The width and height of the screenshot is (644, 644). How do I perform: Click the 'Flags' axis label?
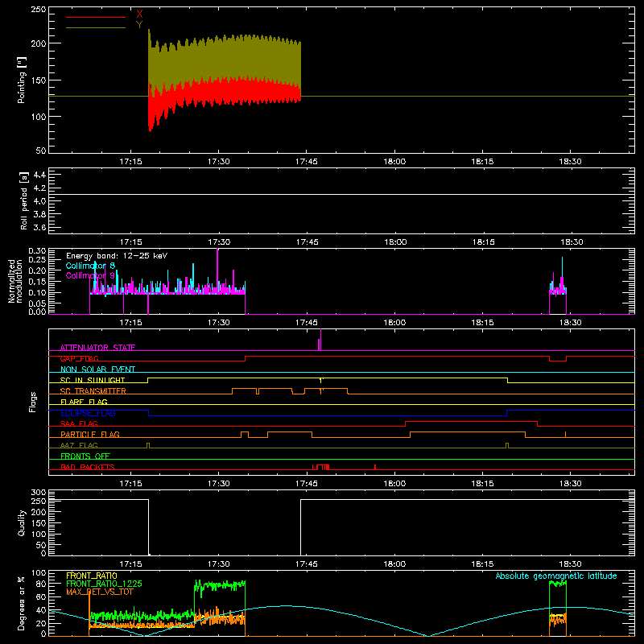tap(33, 402)
